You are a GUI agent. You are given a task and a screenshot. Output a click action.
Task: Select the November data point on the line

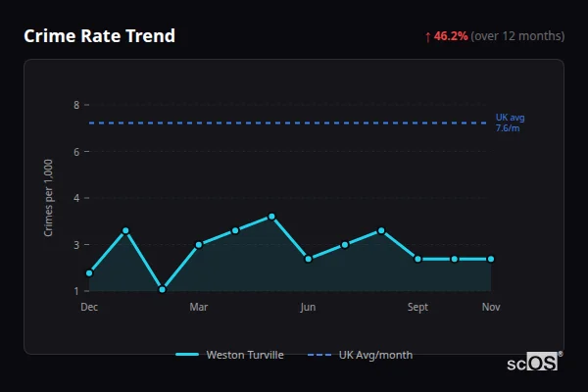point(491,259)
